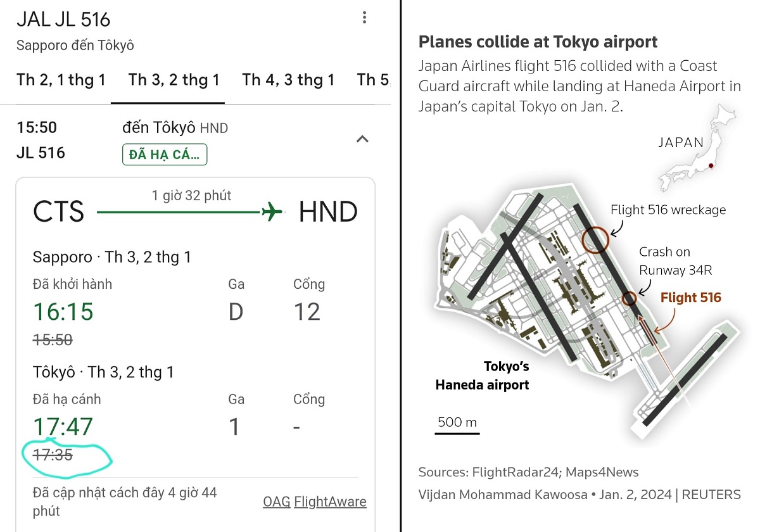Click the Runway 34R crash circle marker
Viewport: 760px width, 532px height.
coord(630,299)
